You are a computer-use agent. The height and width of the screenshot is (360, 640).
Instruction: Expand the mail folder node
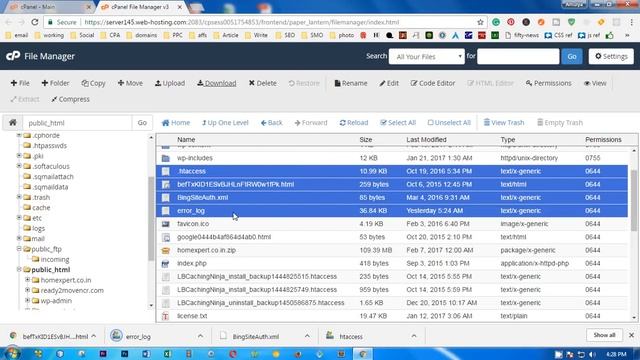click(x=19, y=238)
